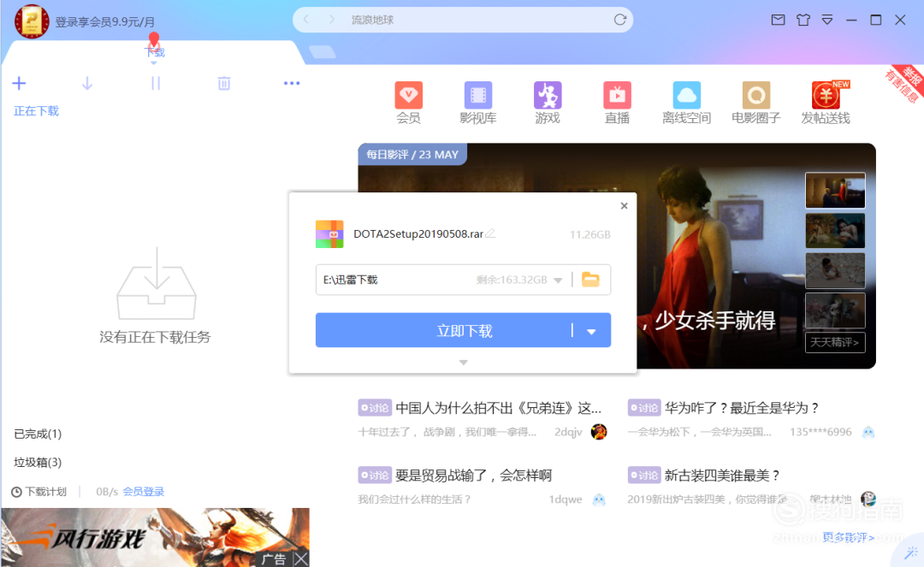
Task: Click the refresh icon in search bar
Action: [620, 20]
